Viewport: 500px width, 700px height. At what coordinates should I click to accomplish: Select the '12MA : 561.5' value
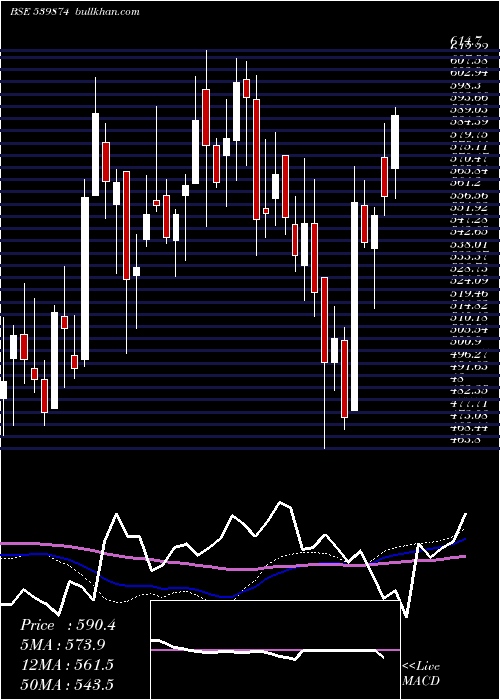pyautogui.click(x=66, y=665)
